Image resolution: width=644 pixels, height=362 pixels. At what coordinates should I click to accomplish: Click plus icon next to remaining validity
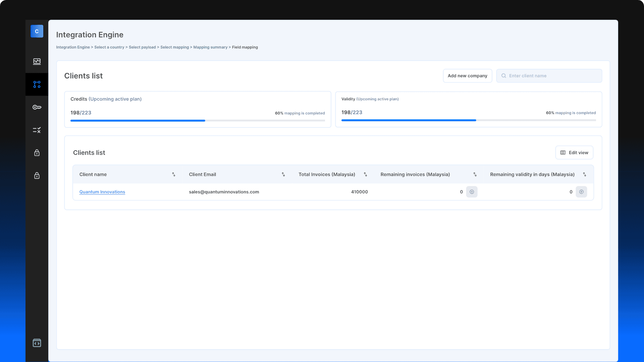point(581,192)
